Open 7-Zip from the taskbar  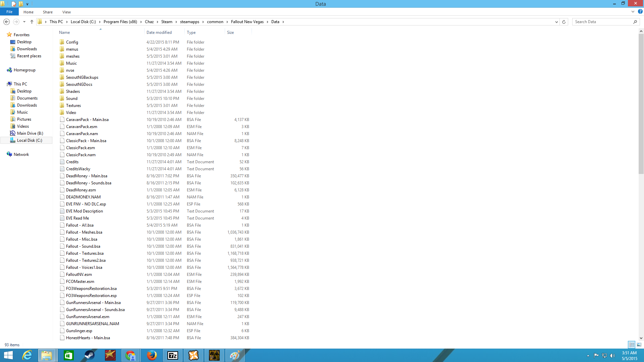pos(173,355)
